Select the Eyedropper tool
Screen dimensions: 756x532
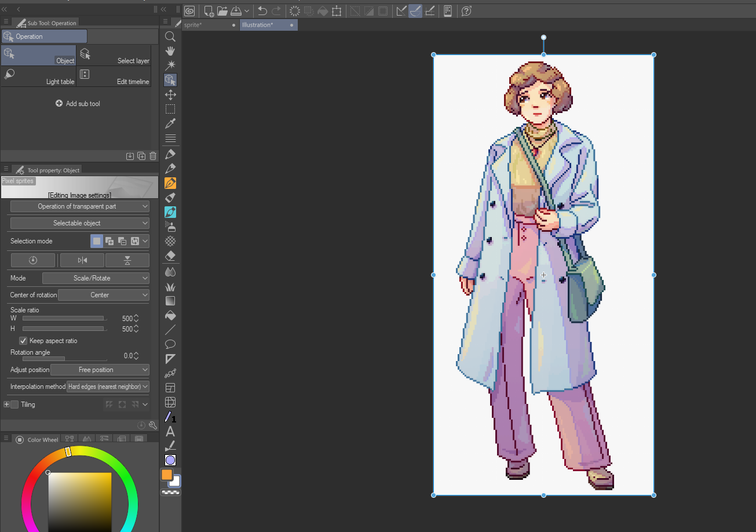pos(170,123)
